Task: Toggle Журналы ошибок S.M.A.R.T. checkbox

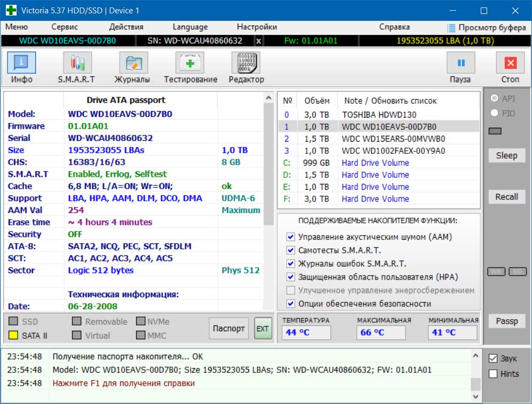Action: click(x=291, y=263)
